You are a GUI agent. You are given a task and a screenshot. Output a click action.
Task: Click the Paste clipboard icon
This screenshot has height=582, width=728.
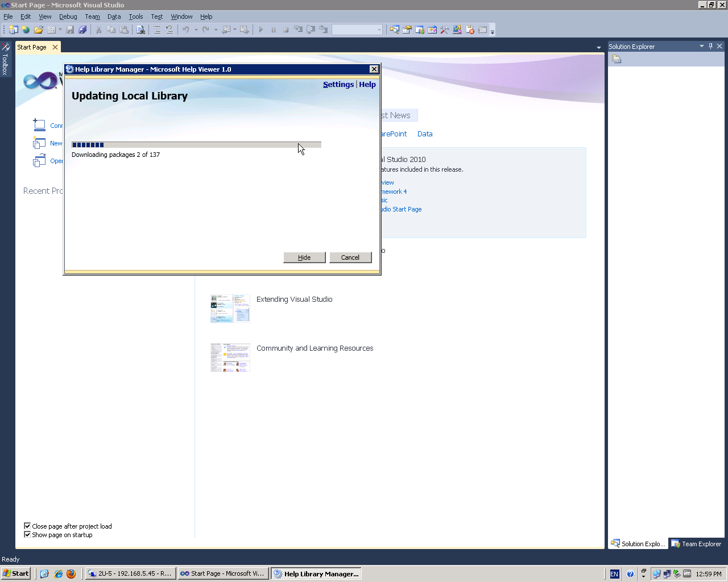(124, 30)
